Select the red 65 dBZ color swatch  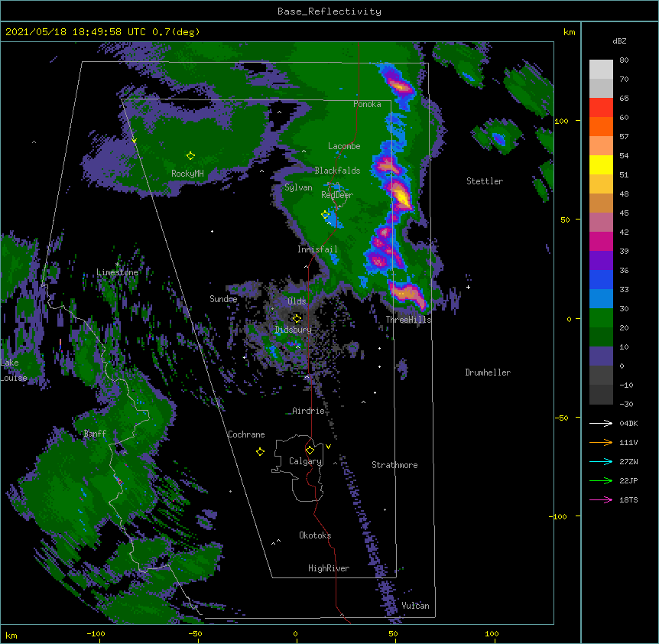point(601,108)
